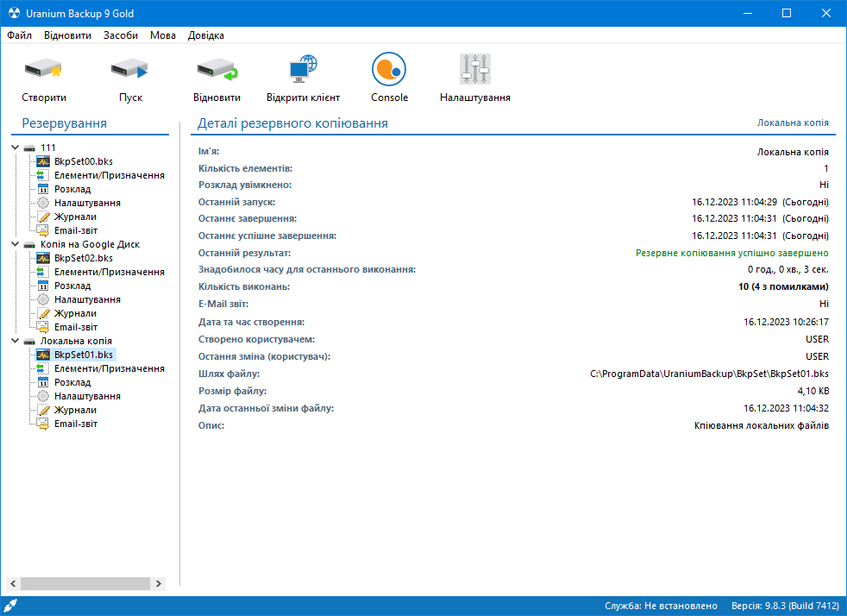Click the file path C:\ProgramData\UraniumBackup\BkpSet\BkpSet01.bks
The width and height of the screenshot is (847, 616).
[709, 374]
